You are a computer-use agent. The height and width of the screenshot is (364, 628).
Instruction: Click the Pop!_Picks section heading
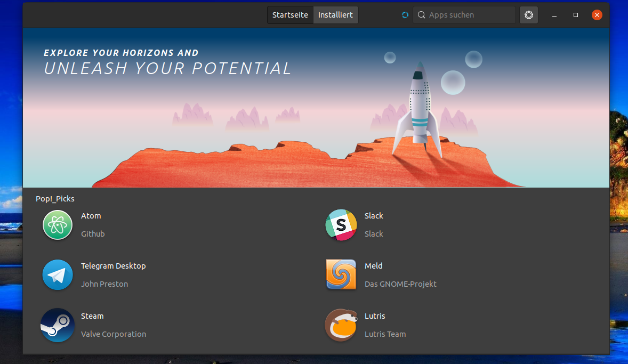[x=55, y=199]
